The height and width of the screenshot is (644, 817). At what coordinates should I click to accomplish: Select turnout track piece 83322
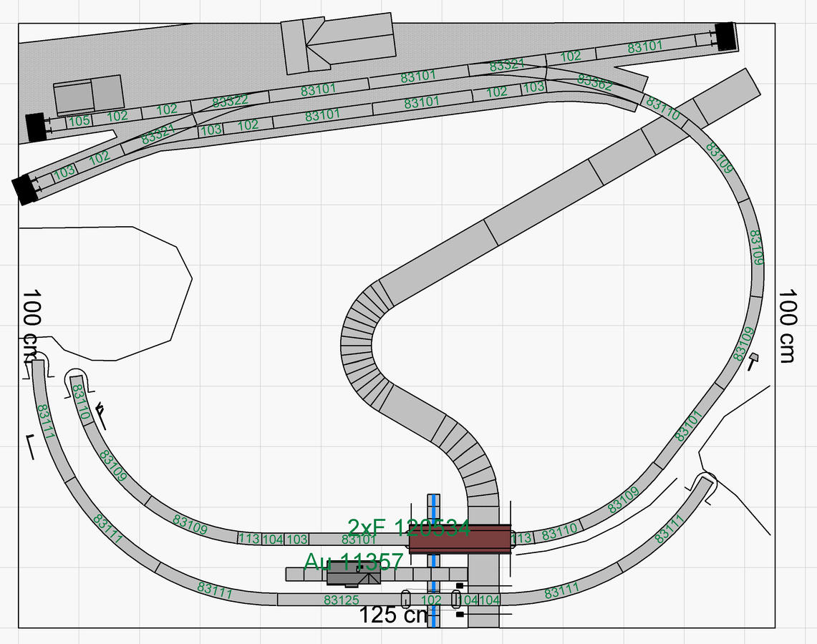[x=231, y=101]
